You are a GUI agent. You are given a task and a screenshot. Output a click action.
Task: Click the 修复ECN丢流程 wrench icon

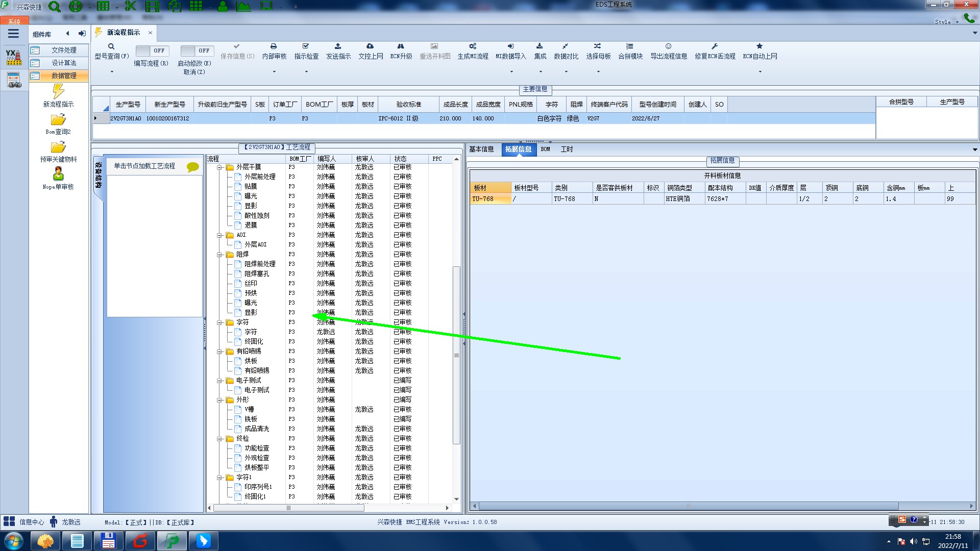715,46
